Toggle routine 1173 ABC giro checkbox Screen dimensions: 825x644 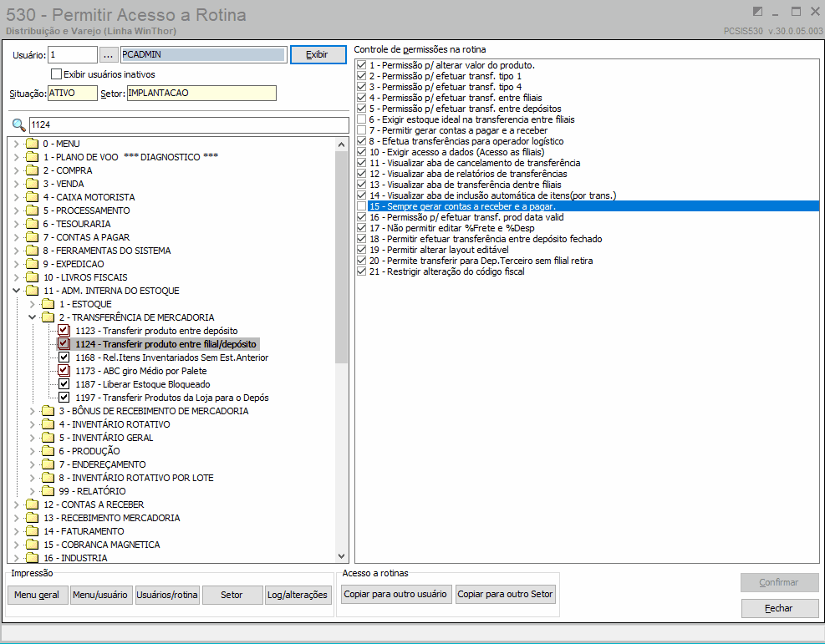[x=64, y=371]
